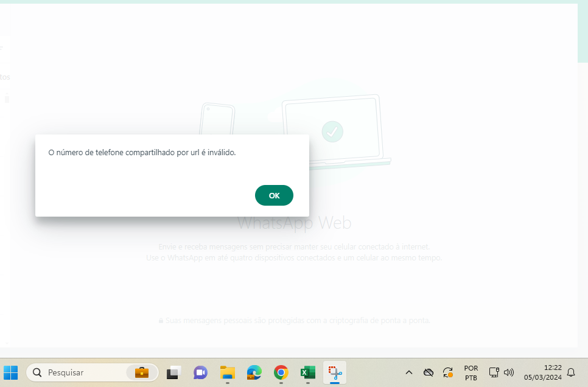Open volume speaker tray icon

pyautogui.click(x=508, y=372)
